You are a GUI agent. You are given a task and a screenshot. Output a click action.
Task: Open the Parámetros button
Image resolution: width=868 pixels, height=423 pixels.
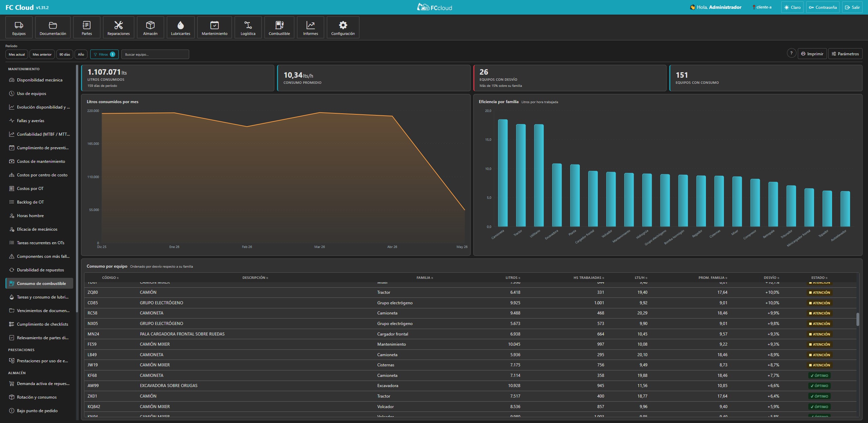click(845, 54)
